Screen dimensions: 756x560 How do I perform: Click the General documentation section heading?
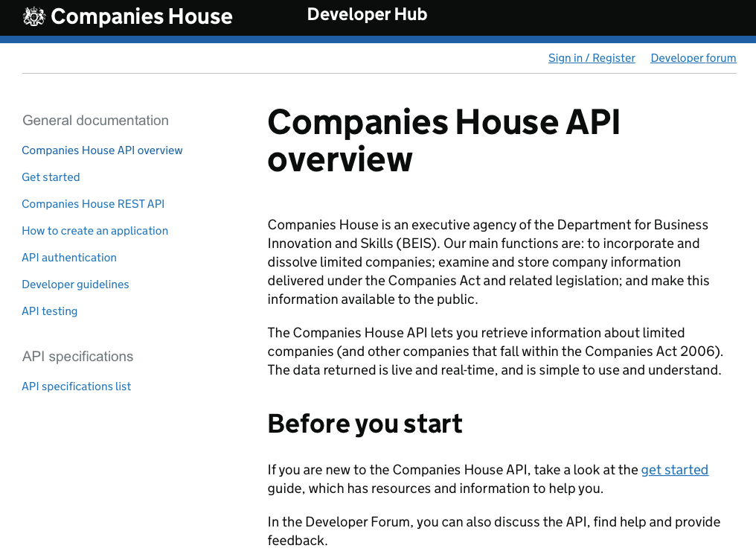click(95, 120)
